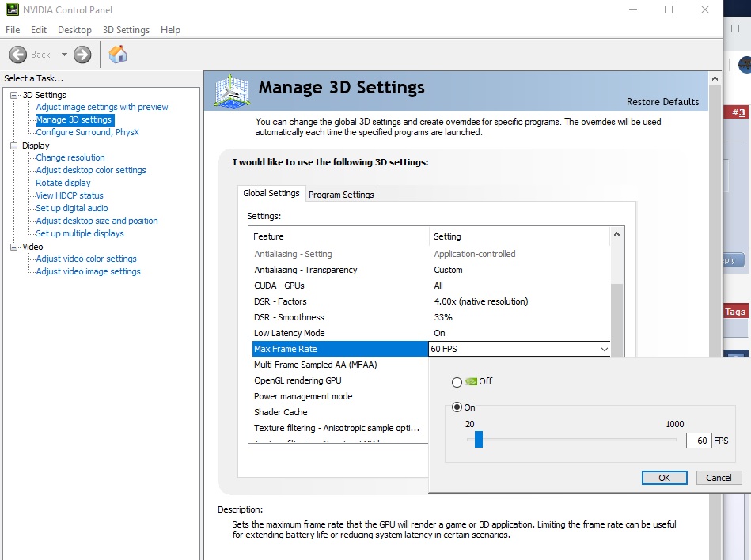Open Rotate display task
Screen dimensions: 751x560
pos(63,183)
